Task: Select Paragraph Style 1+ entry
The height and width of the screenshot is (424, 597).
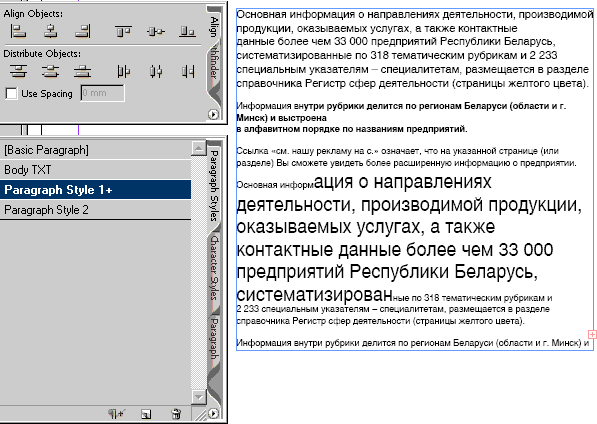Action: (95, 190)
